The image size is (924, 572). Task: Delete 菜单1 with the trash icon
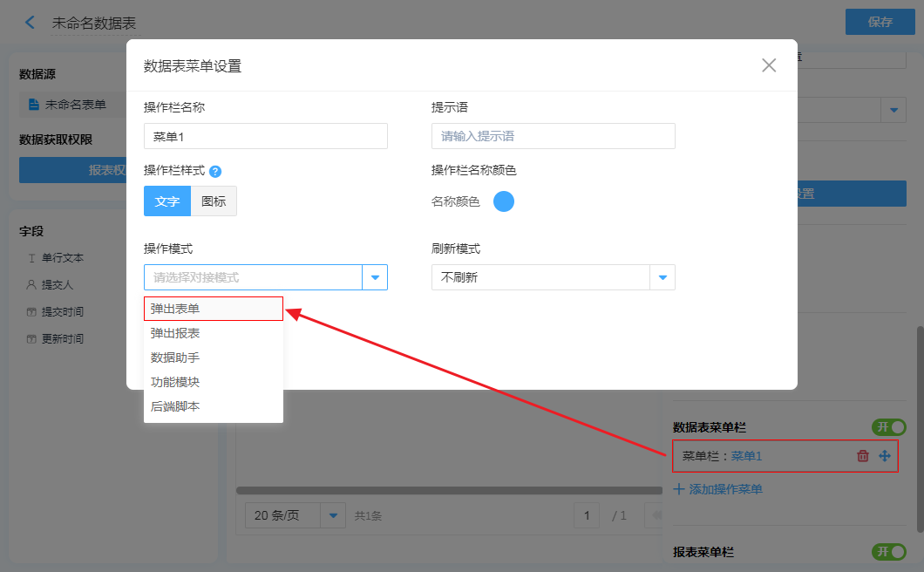click(x=863, y=456)
